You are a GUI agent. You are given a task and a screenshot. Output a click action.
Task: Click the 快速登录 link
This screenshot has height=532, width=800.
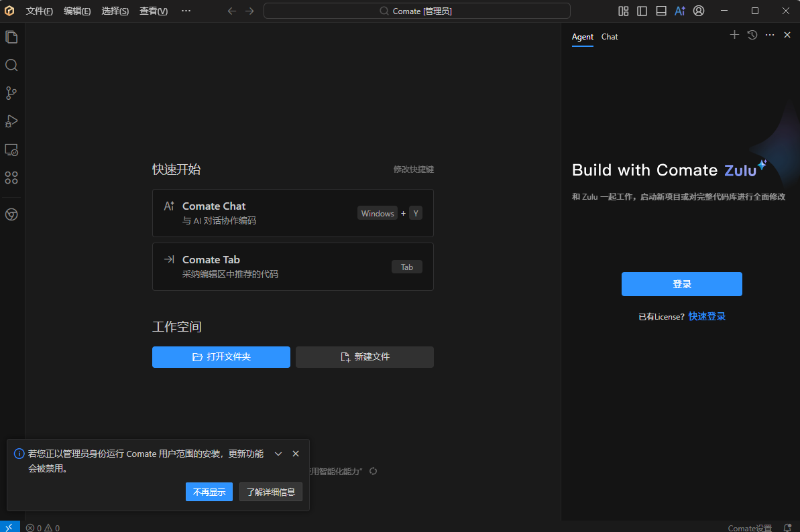707,316
